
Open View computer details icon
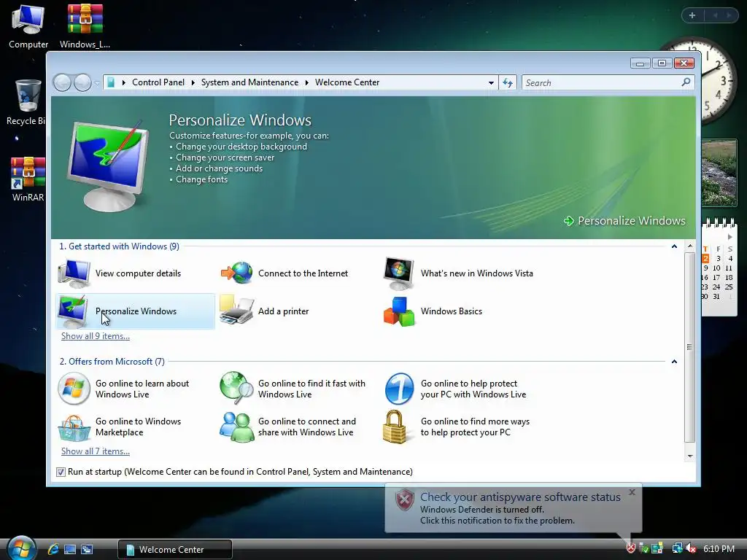point(74,273)
